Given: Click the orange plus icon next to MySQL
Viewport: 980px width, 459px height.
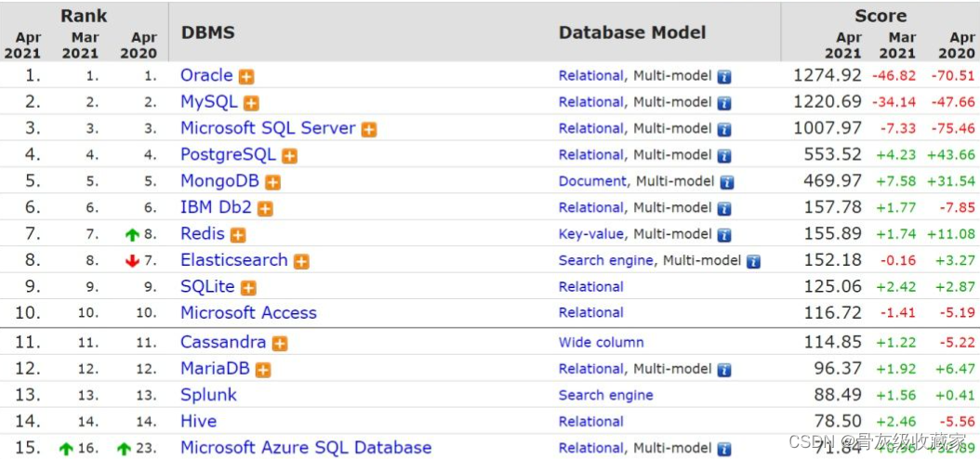Looking at the screenshot, I should (251, 103).
